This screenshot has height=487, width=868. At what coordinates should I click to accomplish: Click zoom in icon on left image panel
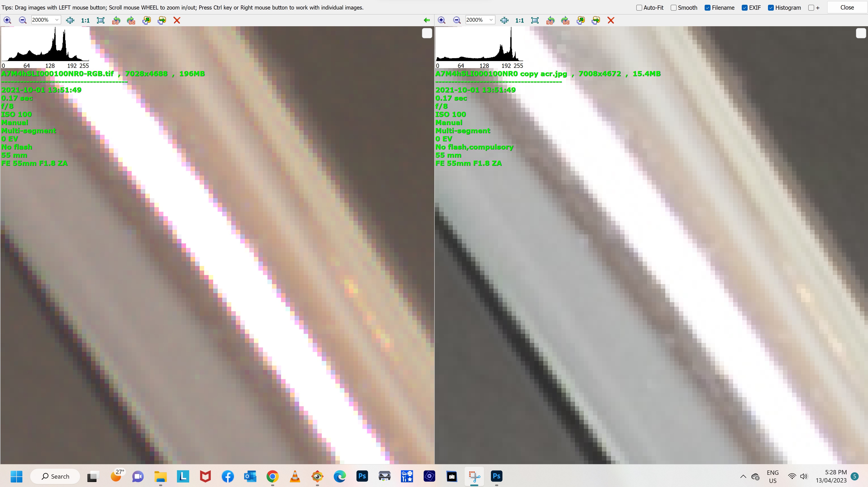7,20
